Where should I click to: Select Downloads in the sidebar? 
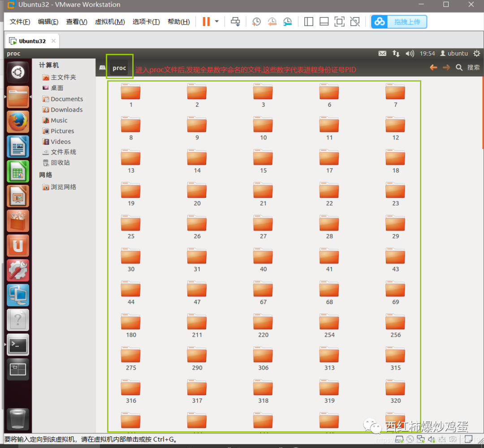(63, 110)
